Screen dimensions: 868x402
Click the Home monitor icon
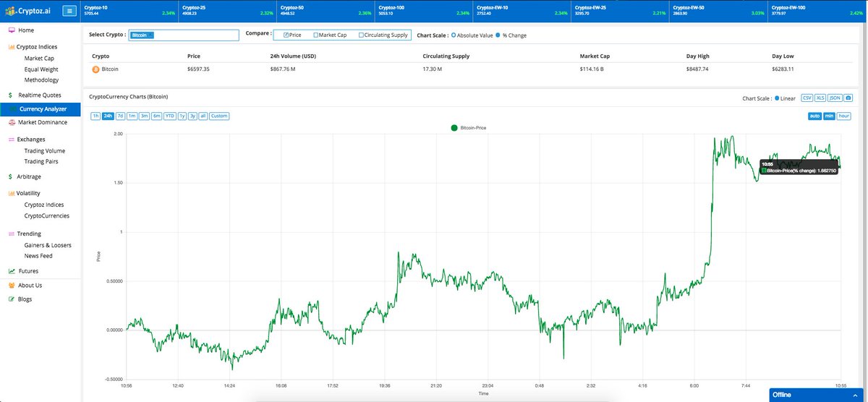coord(12,30)
